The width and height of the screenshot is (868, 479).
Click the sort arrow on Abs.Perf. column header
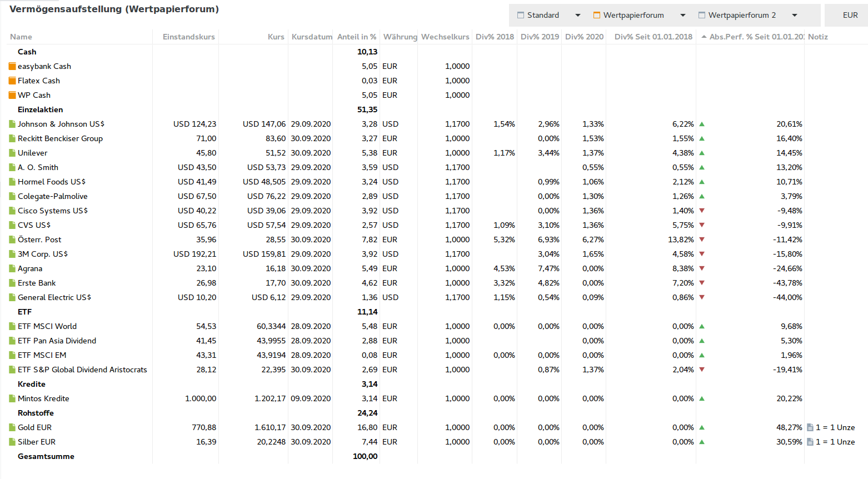coord(704,37)
